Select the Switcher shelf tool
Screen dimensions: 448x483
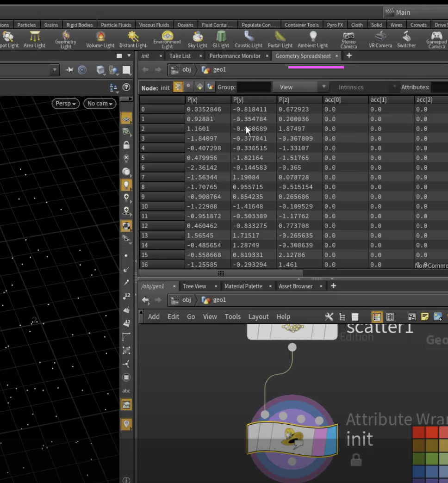406,39
